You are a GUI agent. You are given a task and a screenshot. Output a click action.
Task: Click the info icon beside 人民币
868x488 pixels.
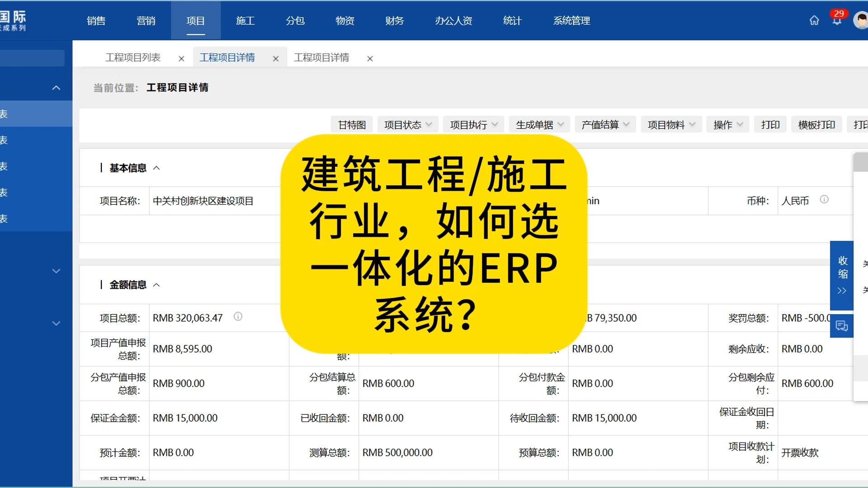pyautogui.click(x=824, y=199)
